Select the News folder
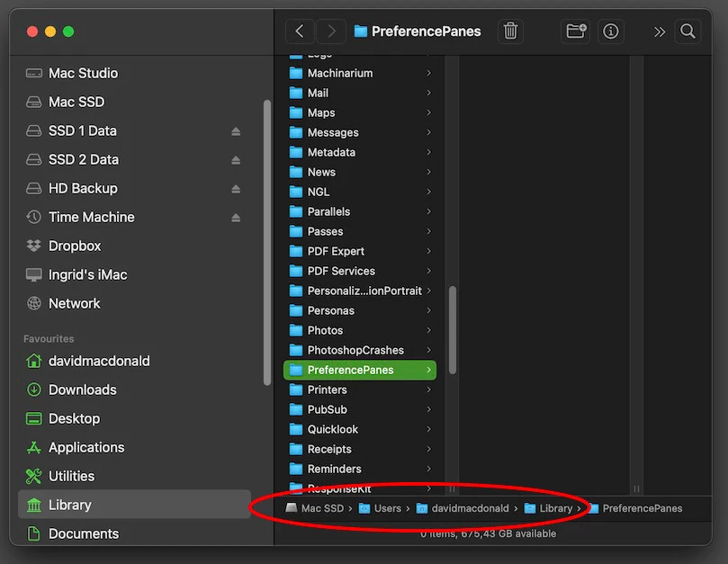The image size is (728, 564). pos(360,172)
